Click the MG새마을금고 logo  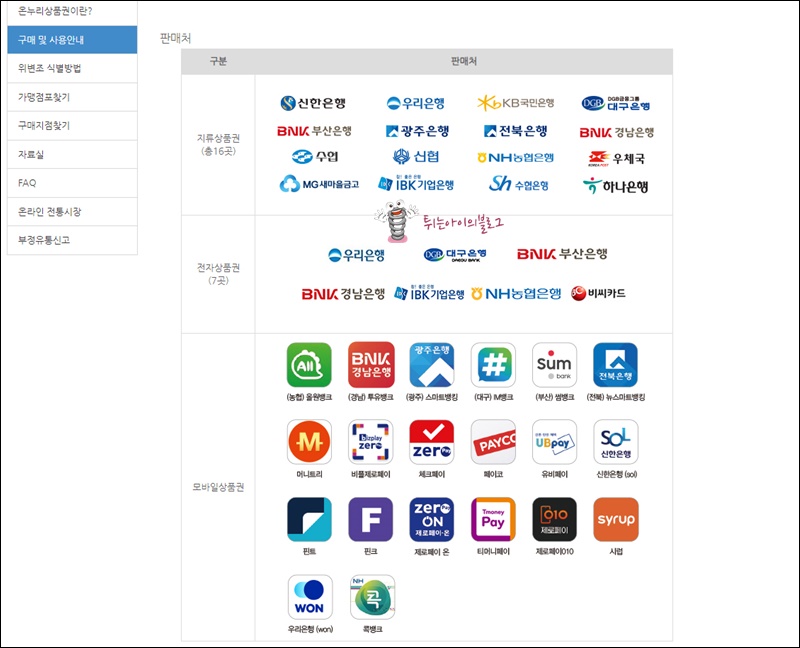pos(319,184)
